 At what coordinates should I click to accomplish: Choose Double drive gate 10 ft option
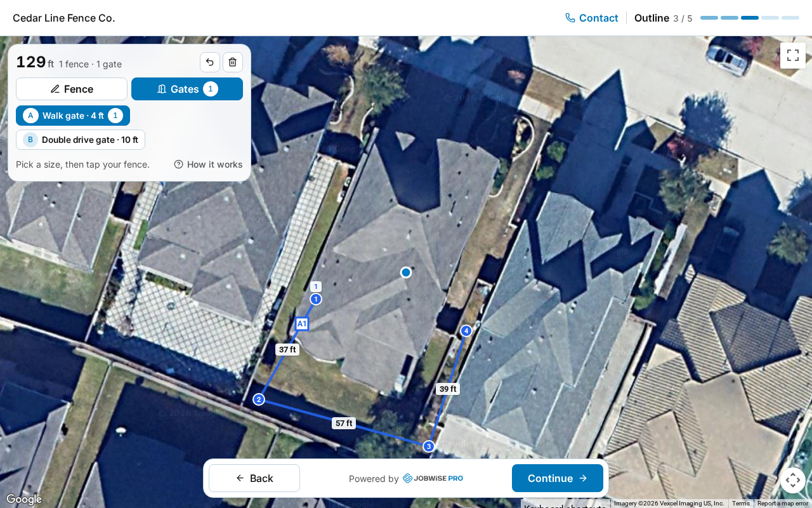pos(81,140)
